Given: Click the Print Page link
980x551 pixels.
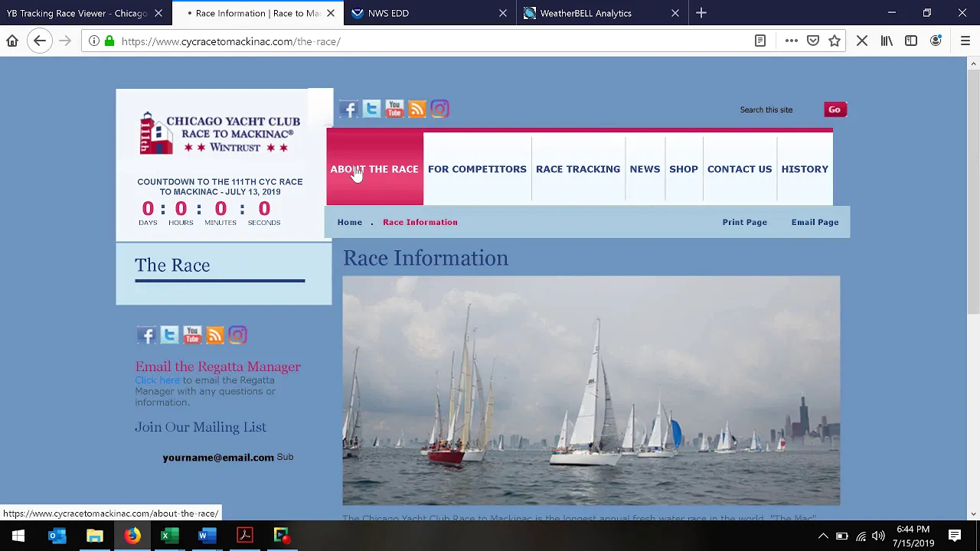Looking at the screenshot, I should click(x=745, y=222).
